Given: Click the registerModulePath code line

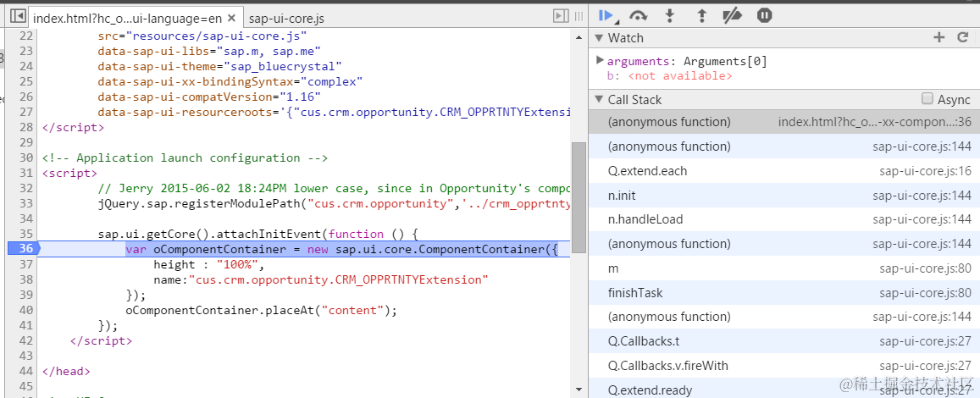Looking at the screenshot, I should click(335, 203).
